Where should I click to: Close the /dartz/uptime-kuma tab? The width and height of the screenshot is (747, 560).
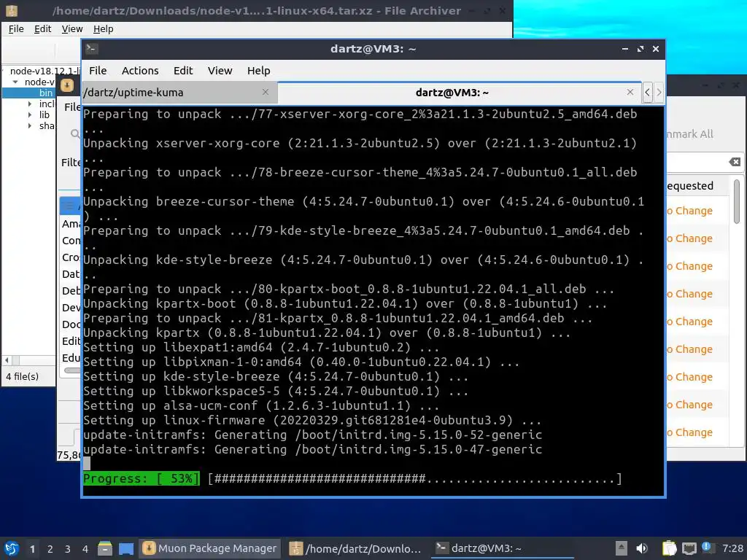click(x=266, y=92)
